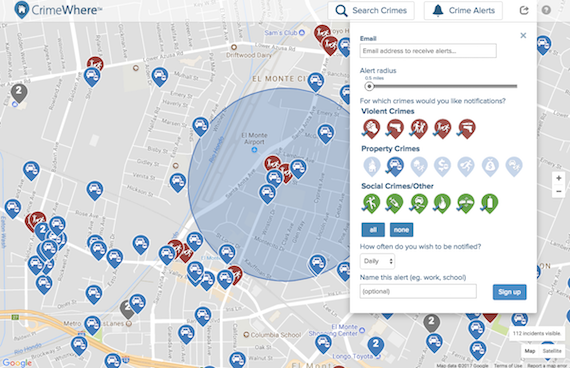Click the Sign up button
This screenshot has width=570, height=368.
click(509, 292)
